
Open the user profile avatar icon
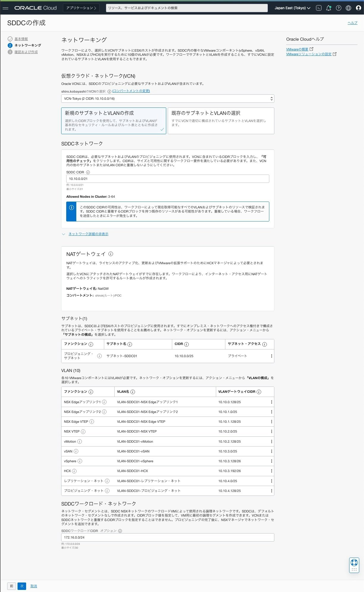[358, 8]
